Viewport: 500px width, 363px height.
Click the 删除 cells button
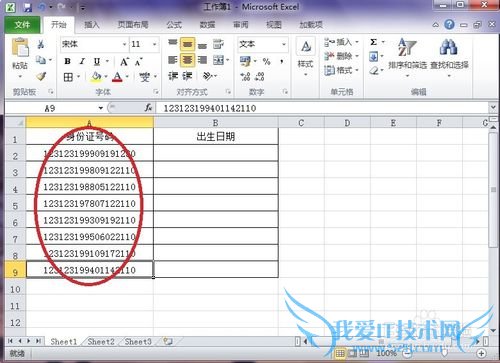pos(341,56)
